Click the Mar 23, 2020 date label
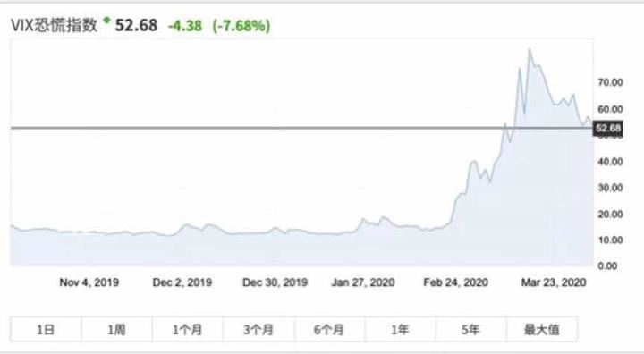Screen dimensions: 644x354 click(x=554, y=282)
